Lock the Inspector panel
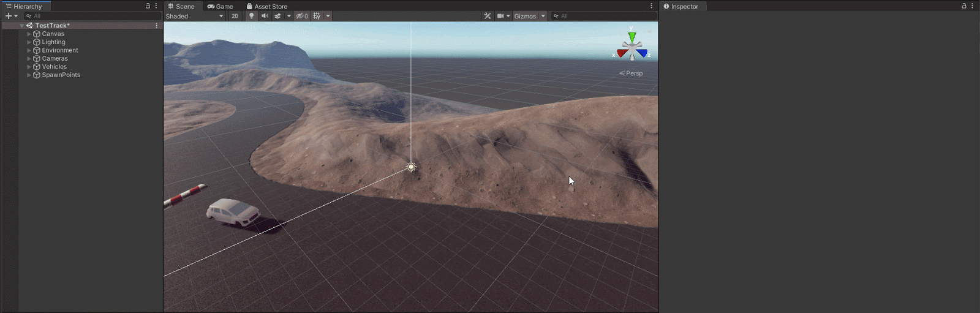 (x=963, y=6)
